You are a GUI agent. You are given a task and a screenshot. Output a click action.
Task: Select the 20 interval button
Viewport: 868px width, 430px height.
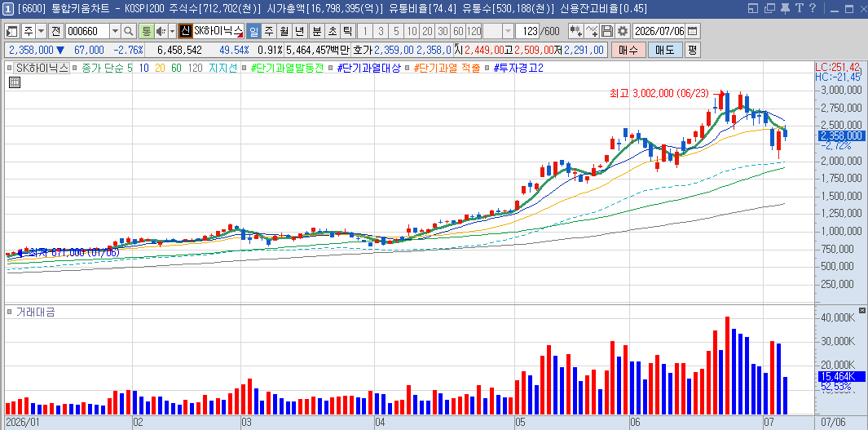(x=427, y=31)
